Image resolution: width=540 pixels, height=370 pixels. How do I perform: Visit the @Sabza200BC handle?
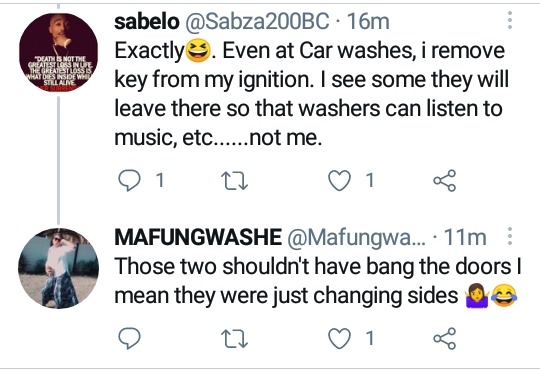tap(257, 21)
